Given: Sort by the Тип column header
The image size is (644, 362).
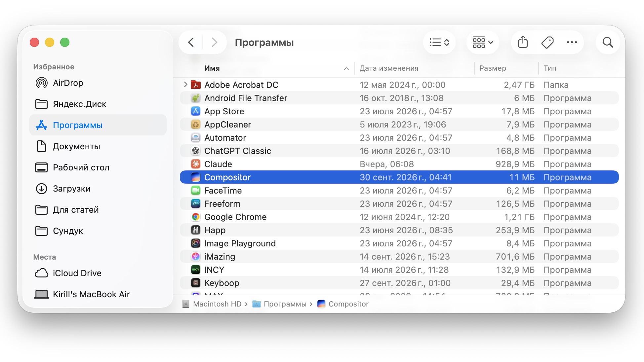Looking at the screenshot, I should (550, 68).
